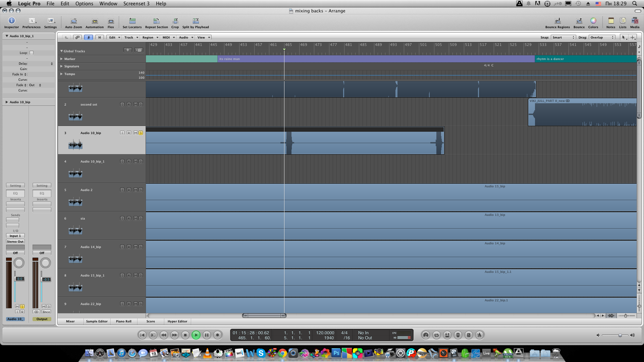
Task: Click the Stereo Out output button
Action: (x=15, y=242)
